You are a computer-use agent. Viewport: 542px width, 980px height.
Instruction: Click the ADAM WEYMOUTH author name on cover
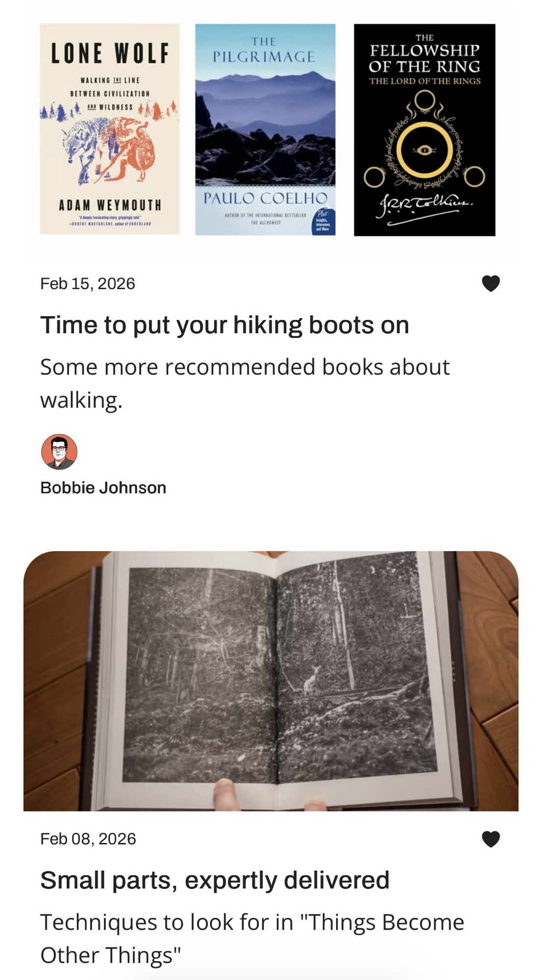(110, 205)
